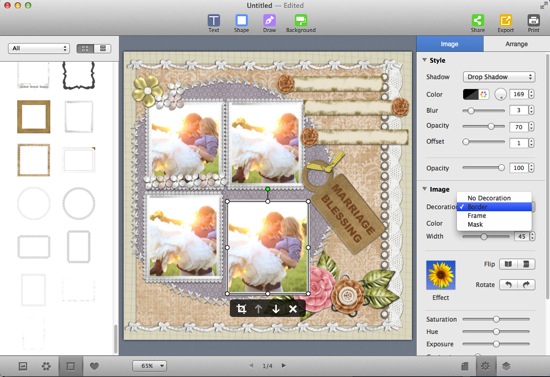Click the Share icon

click(478, 23)
